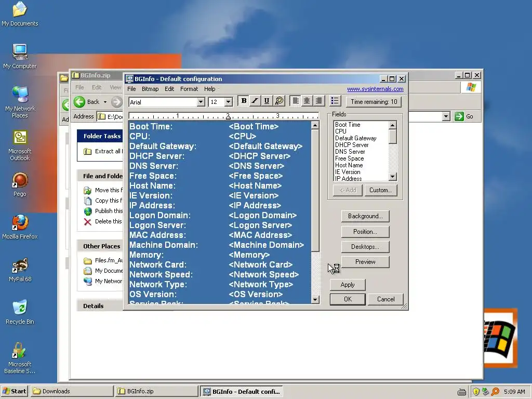Open the Edit menu in BGInfo

click(169, 89)
